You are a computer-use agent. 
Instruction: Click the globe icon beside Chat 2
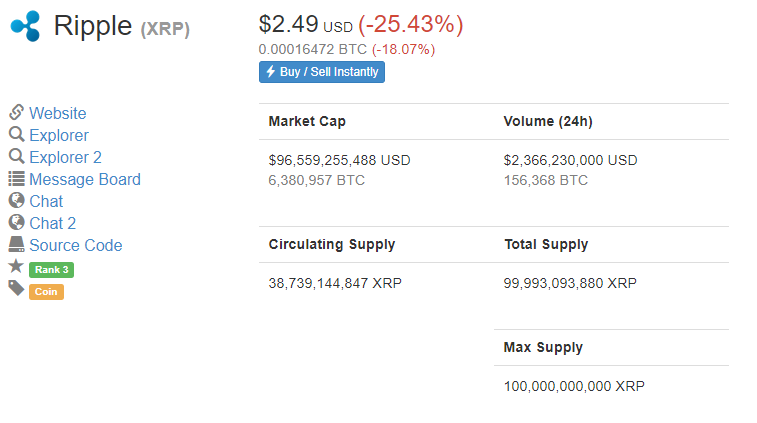[16, 222]
